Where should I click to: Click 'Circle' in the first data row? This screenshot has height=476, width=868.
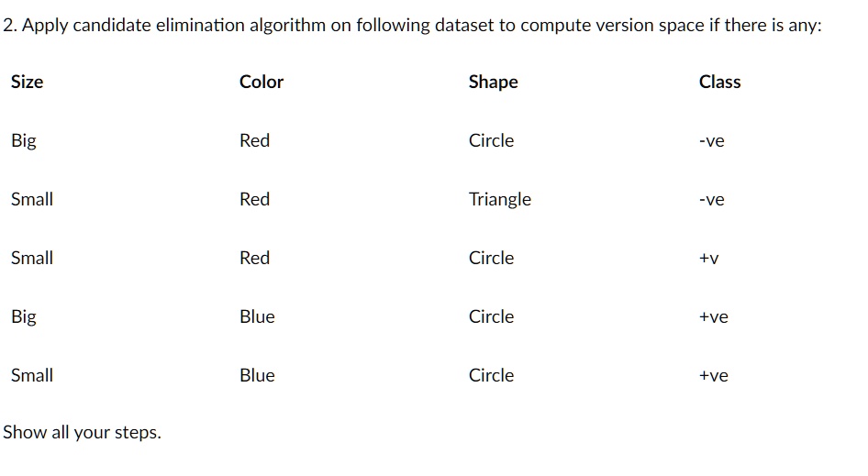coord(491,140)
